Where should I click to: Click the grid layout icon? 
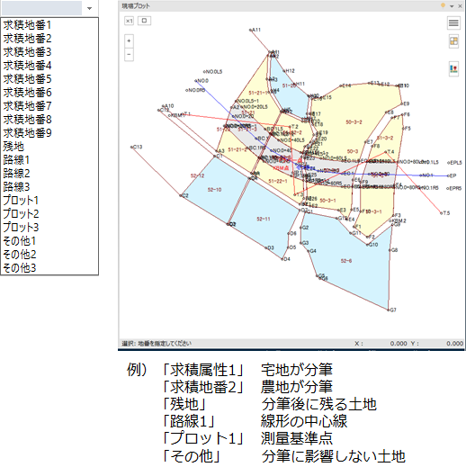point(453,41)
